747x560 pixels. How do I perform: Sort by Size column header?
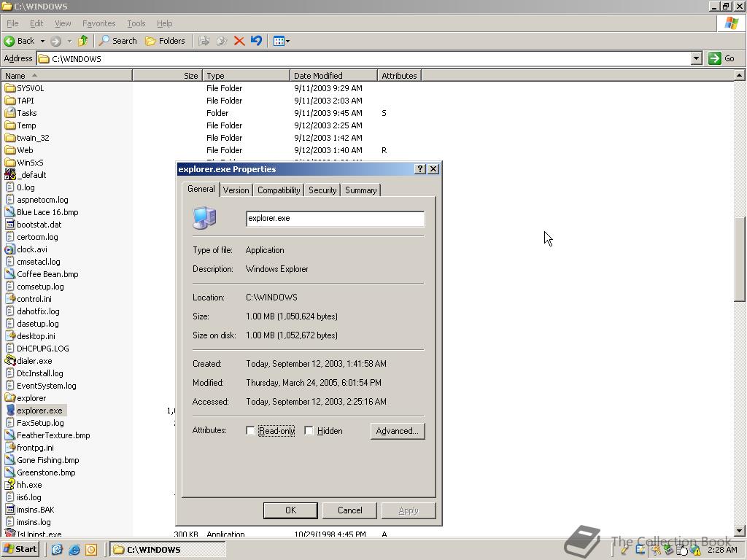point(167,76)
